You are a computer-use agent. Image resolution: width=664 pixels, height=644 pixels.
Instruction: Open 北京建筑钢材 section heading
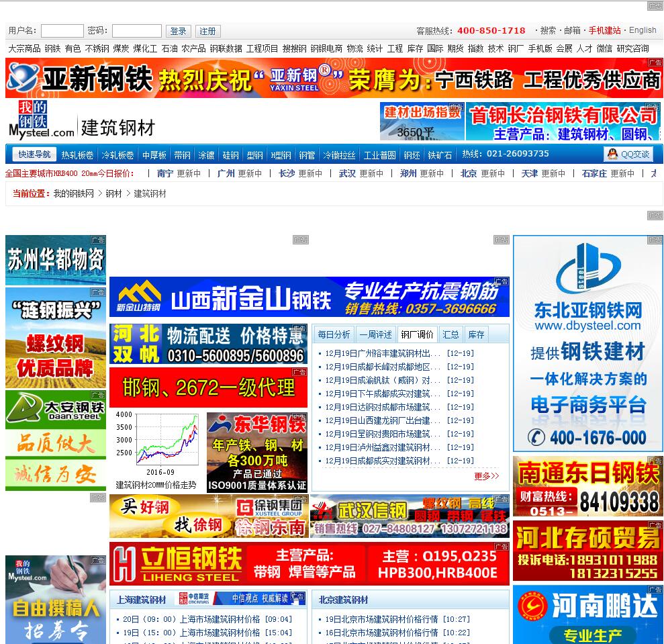[344, 600]
